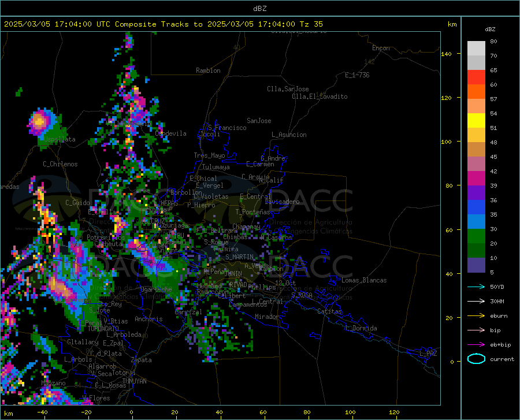Click the 'Anchoris' map label
The image size is (520, 420).
coord(148,319)
